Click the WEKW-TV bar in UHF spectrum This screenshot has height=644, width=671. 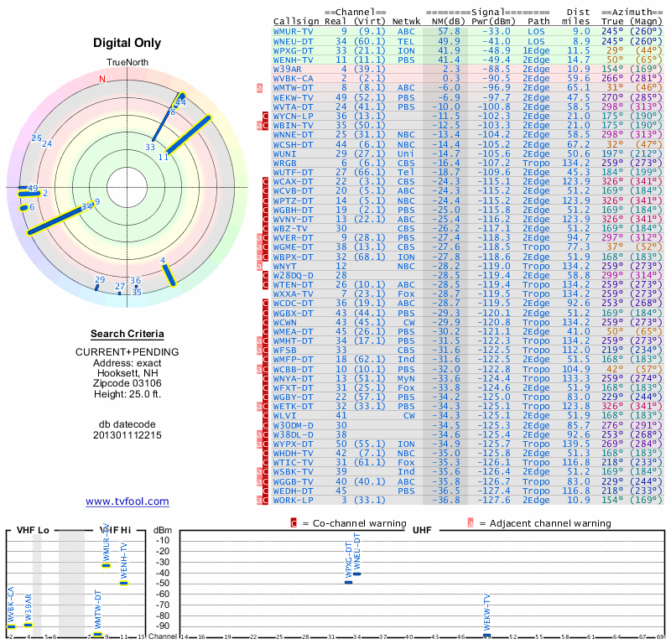tap(486, 636)
